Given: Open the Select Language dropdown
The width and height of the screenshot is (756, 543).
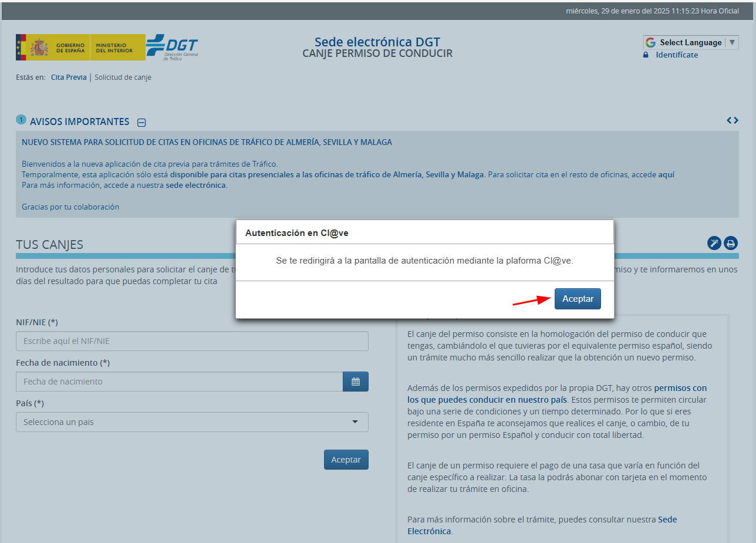Looking at the screenshot, I should click(x=690, y=42).
